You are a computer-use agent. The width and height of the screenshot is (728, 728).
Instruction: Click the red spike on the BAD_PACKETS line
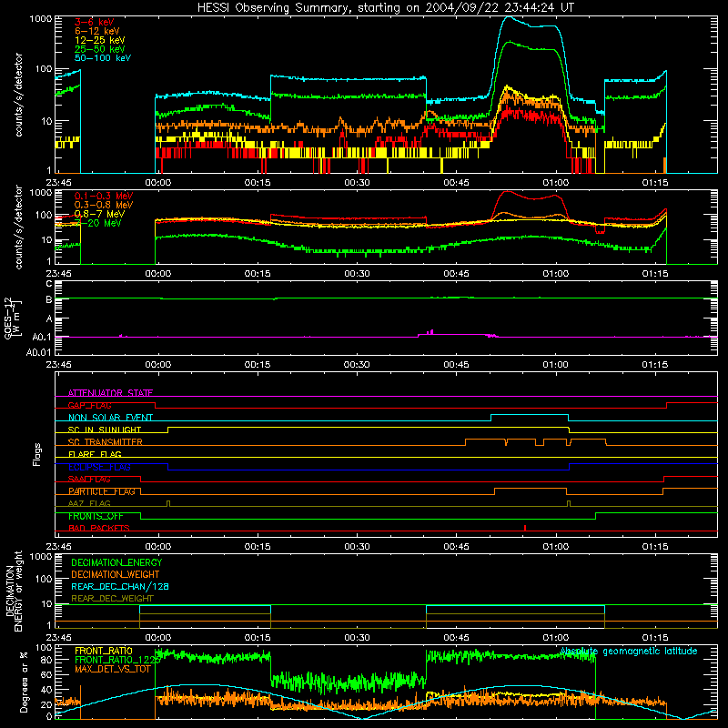[x=525, y=528]
